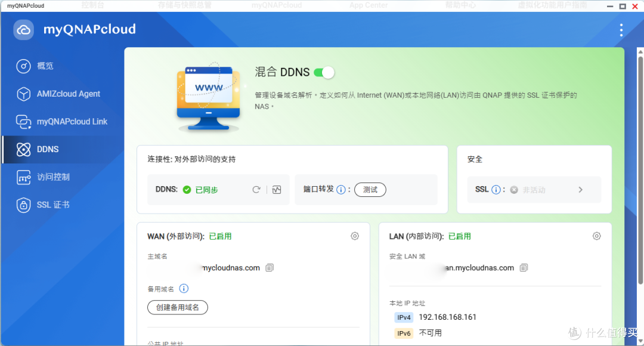
Task: Click 连接性: 对外部访问的支持 heading
Action: [x=191, y=159]
